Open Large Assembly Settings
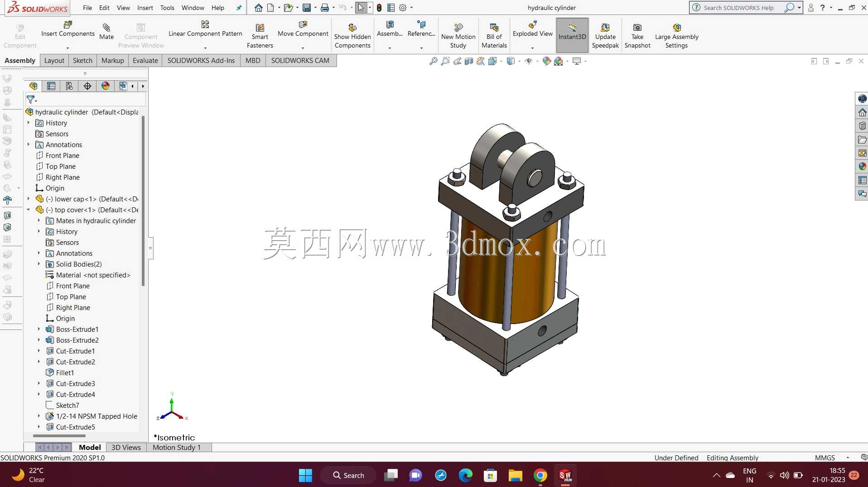The height and width of the screenshot is (487, 868). [676, 36]
